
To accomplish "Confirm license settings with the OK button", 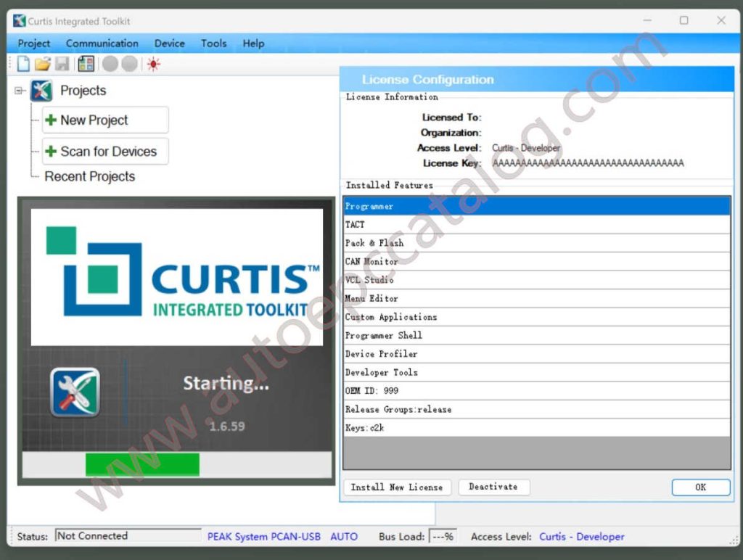I will [x=700, y=487].
